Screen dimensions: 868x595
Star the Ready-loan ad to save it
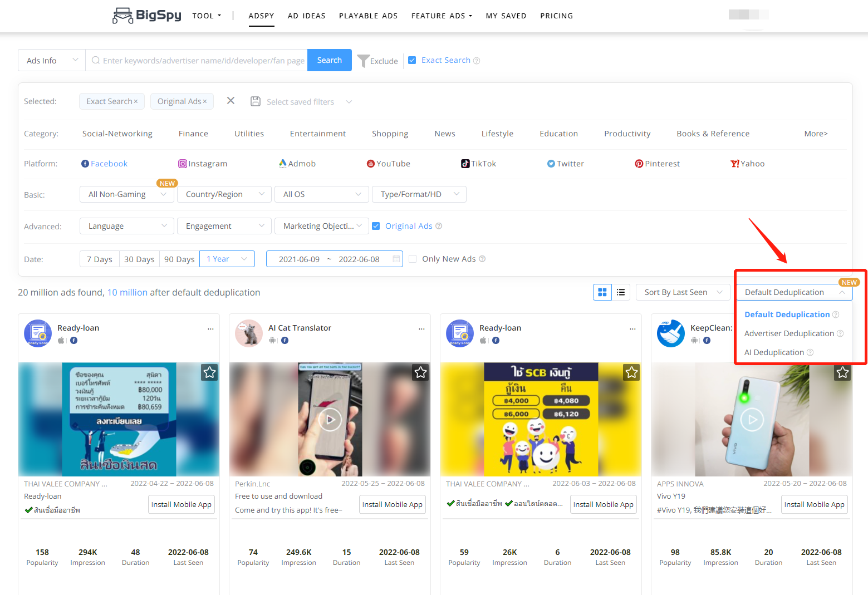pyautogui.click(x=209, y=372)
